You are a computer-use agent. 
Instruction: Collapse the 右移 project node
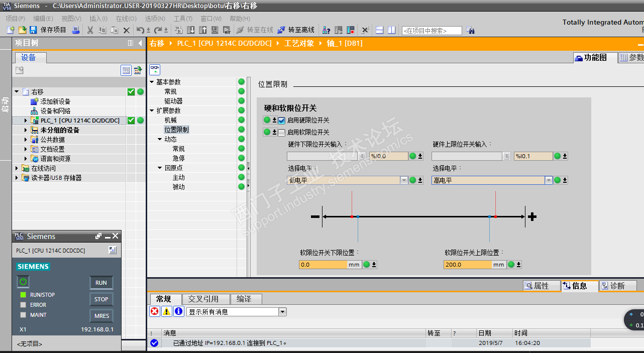pyautogui.click(x=17, y=92)
